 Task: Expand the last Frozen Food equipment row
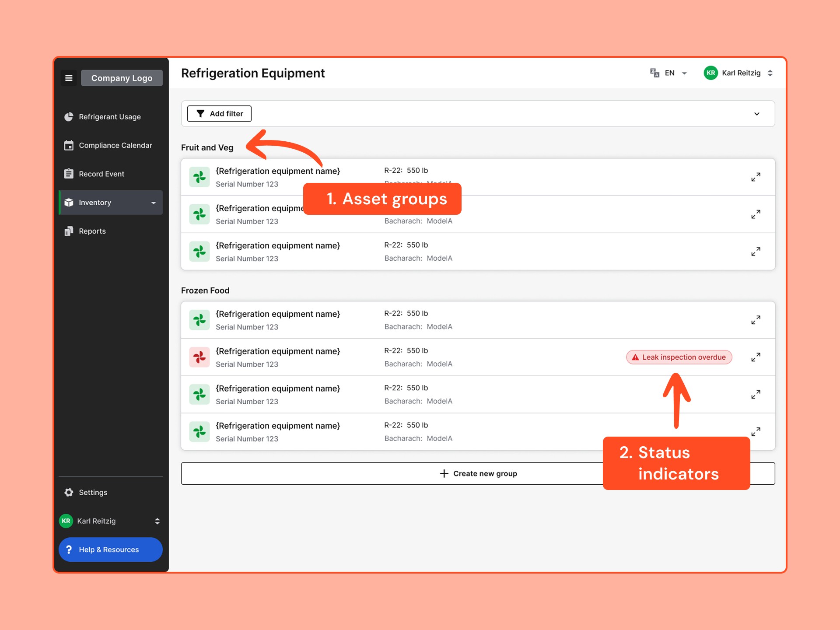coord(756,432)
